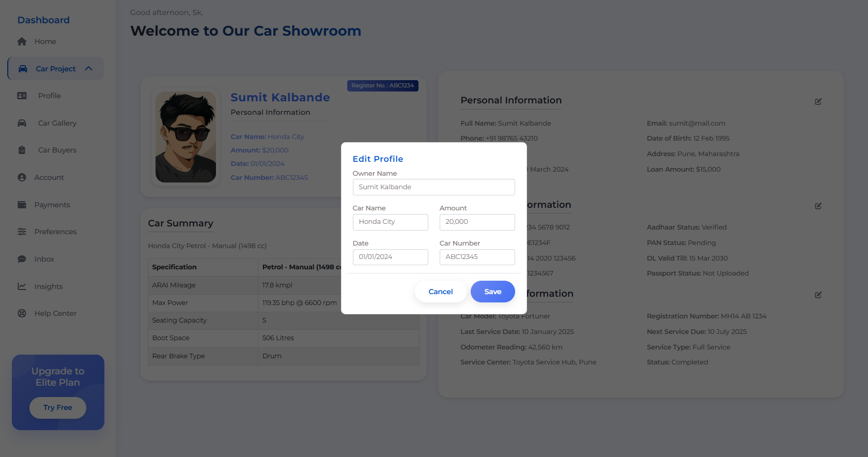Click into the Amount input field
Screen dimensions: 868x457
point(477,222)
